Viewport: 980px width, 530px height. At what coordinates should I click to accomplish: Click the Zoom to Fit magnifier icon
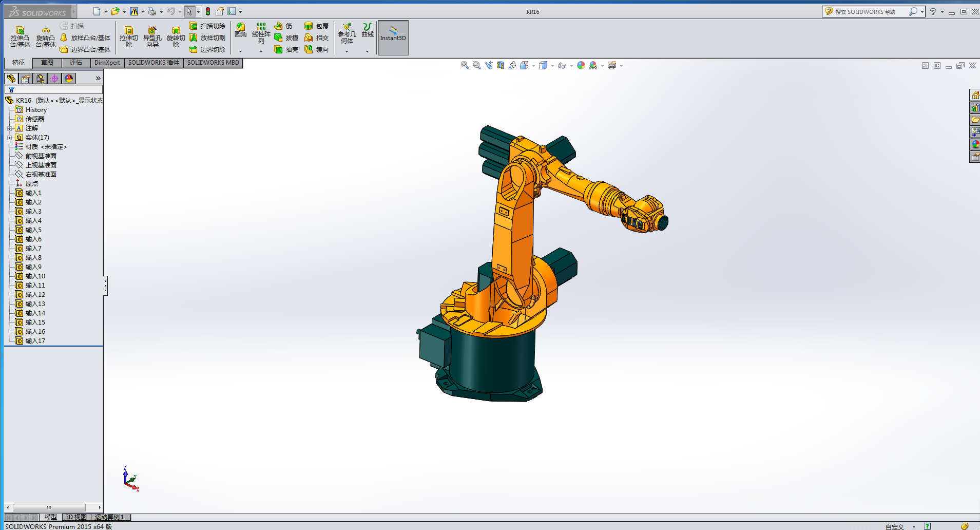tap(465, 65)
